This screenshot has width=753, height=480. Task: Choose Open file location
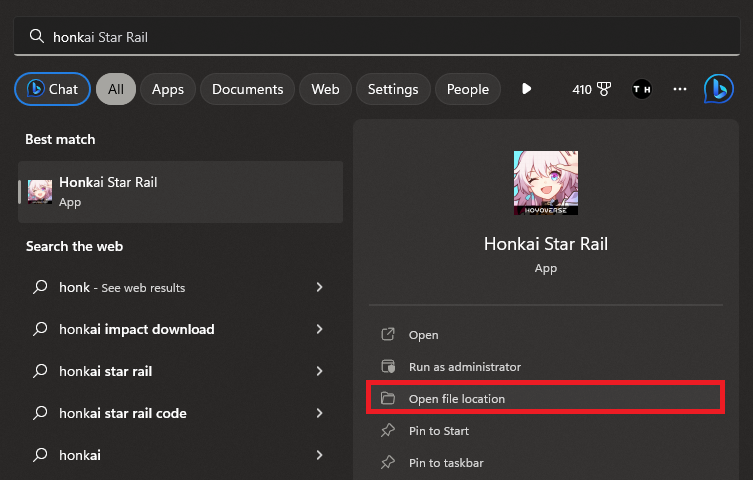coord(457,399)
